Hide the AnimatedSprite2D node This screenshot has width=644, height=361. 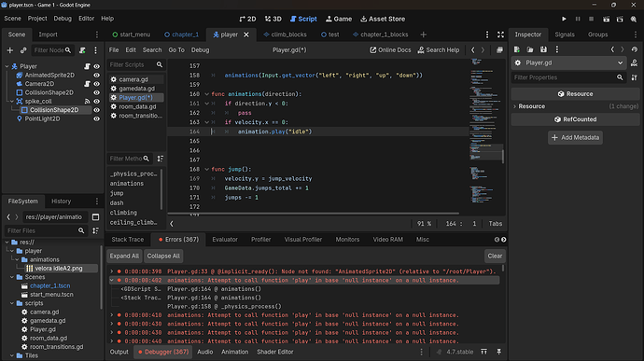(96, 76)
